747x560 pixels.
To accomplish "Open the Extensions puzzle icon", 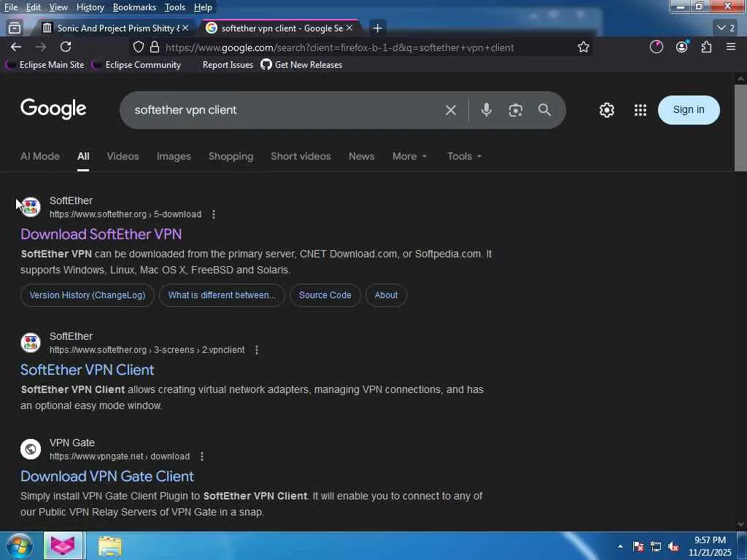I will click(706, 47).
